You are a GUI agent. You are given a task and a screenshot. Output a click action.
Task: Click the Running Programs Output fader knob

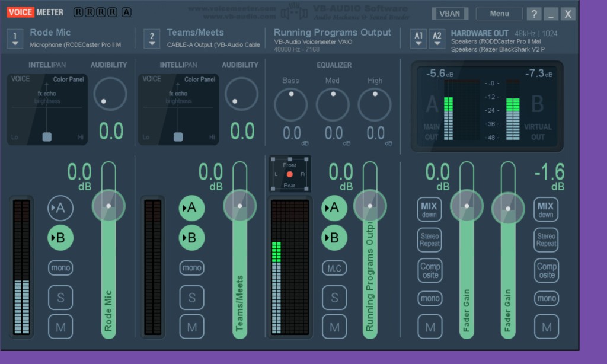point(370,206)
